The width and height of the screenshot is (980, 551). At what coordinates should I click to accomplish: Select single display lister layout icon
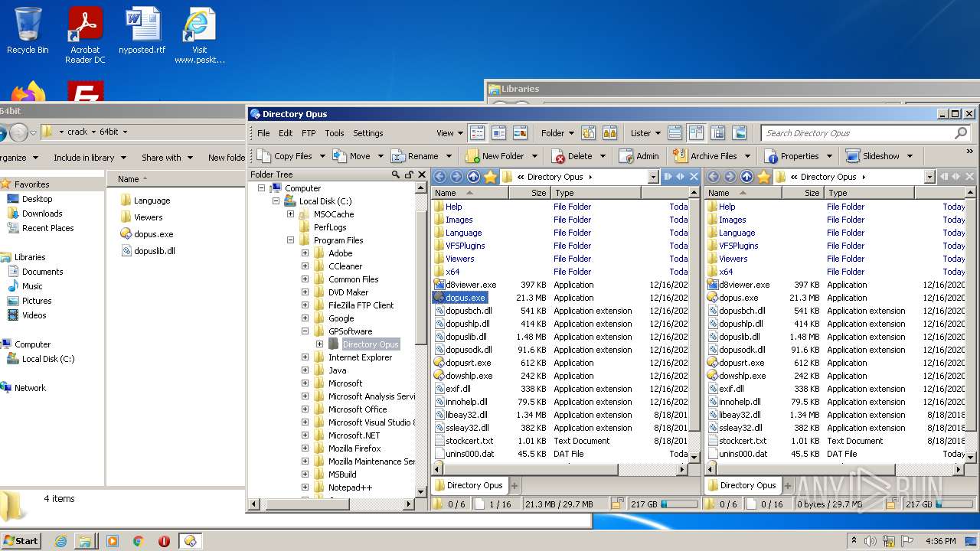(675, 133)
